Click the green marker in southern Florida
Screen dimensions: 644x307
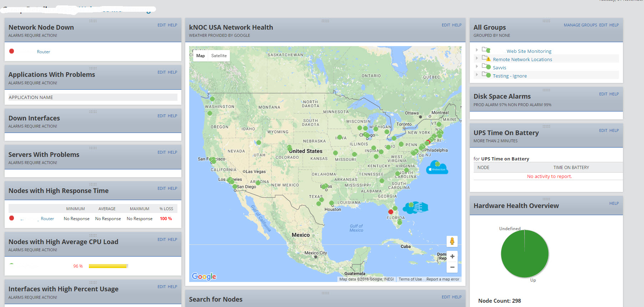point(400,222)
